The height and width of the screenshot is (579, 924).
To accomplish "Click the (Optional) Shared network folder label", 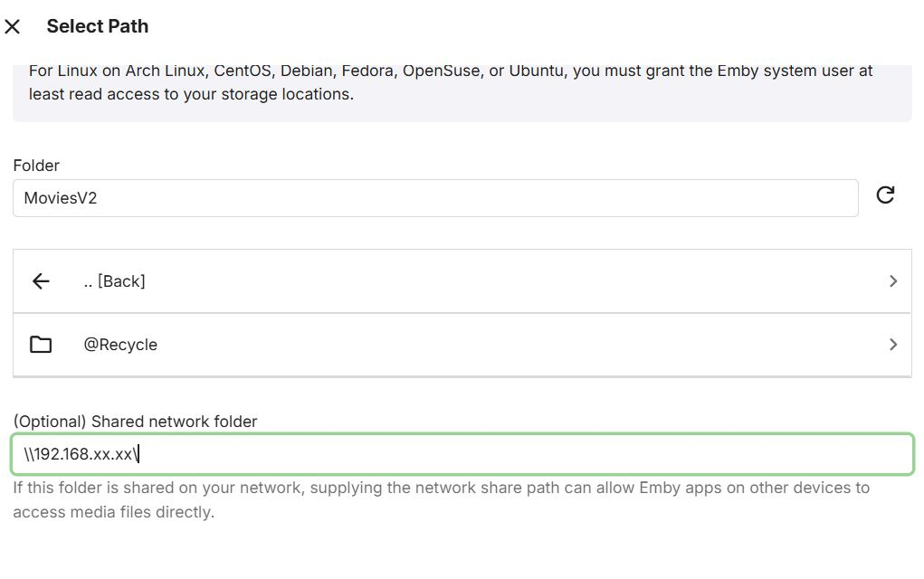I will tap(135, 422).
